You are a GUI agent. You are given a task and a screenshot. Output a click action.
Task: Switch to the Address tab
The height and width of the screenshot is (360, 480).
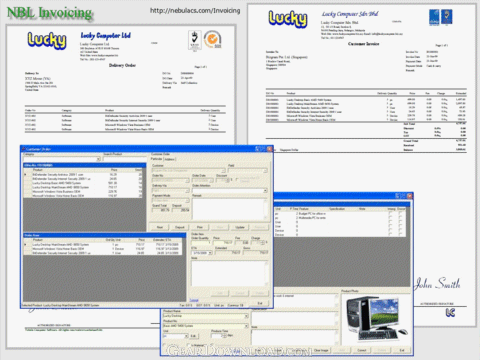click(x=169, y=159)
